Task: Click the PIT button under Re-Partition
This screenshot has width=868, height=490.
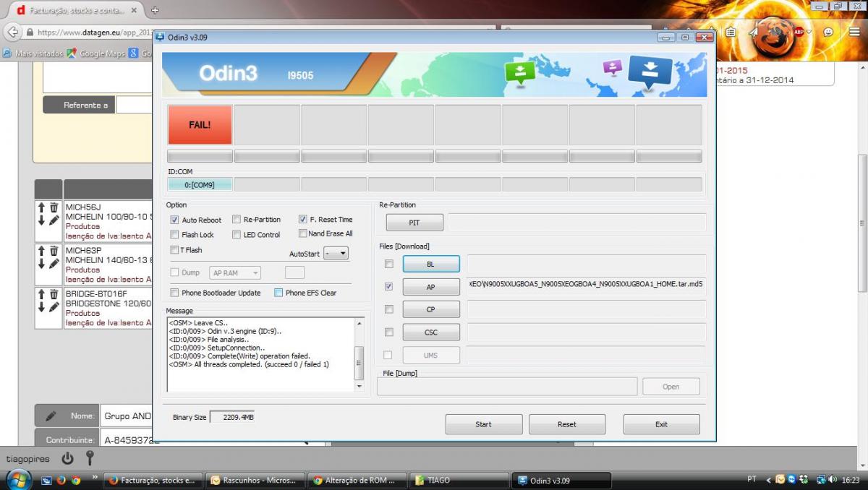Action: click(414, 223)
